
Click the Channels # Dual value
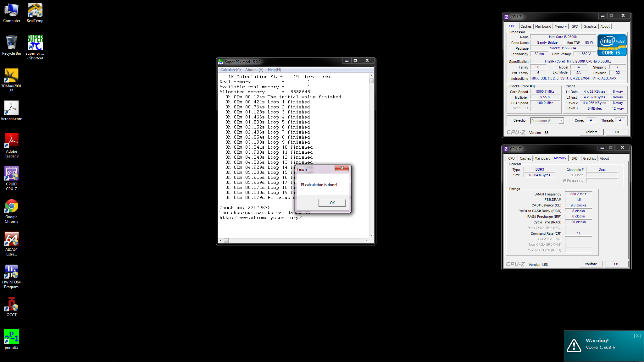tap(602, 170)
